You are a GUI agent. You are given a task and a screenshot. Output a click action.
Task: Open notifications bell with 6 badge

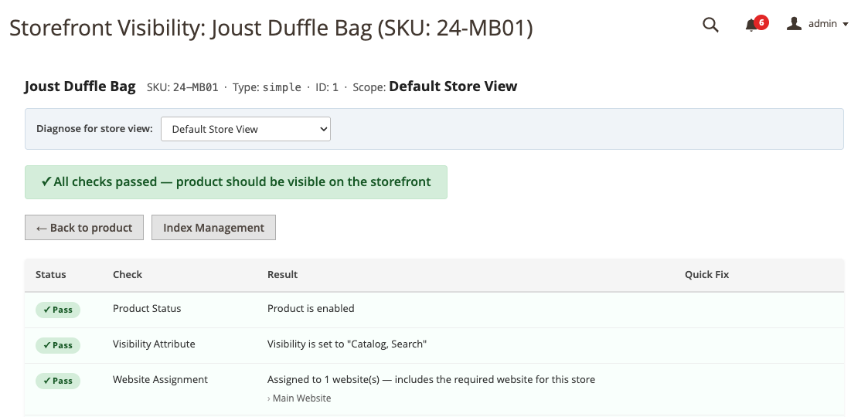pyautogui.click(x=751, y=25)
